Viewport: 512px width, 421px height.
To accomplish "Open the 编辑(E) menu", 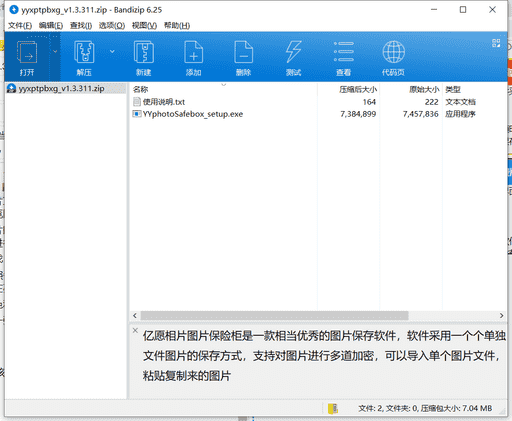I will pyautogui.click(x=51, y=25).
